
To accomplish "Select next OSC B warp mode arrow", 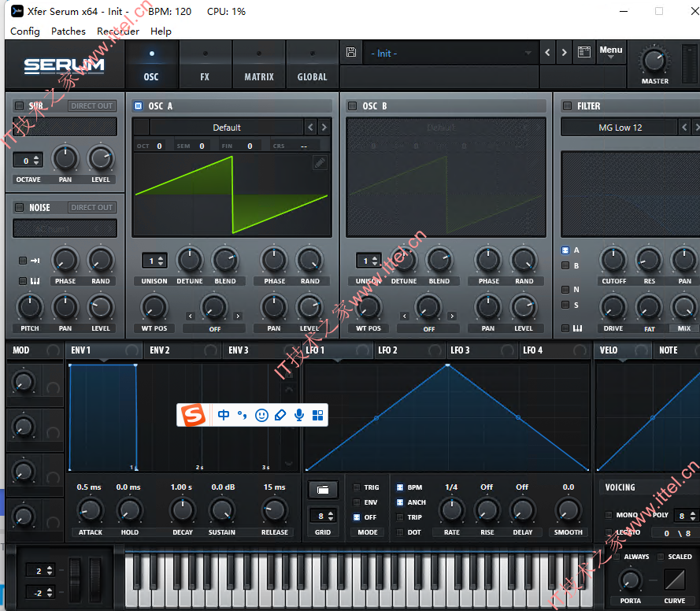I will click(452, 316).
